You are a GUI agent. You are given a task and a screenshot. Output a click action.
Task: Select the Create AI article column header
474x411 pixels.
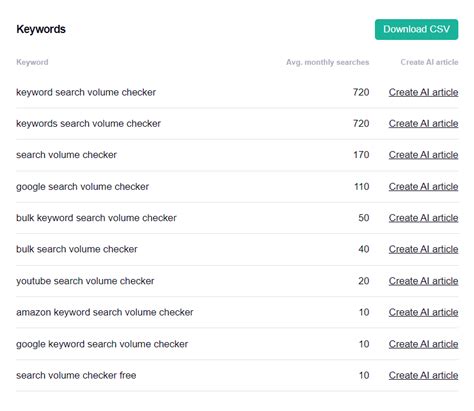pyautogui.click(x=429, y=62)
